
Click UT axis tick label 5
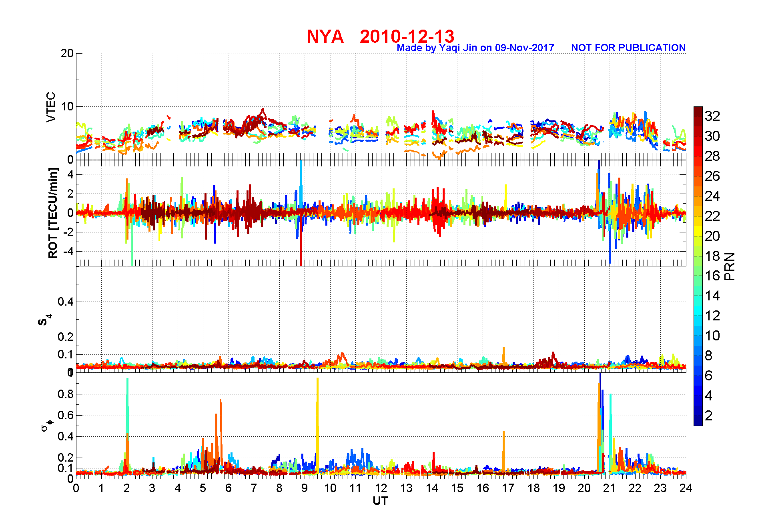click(203, 488)
